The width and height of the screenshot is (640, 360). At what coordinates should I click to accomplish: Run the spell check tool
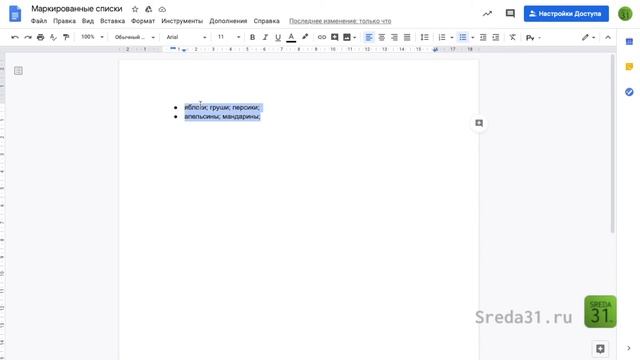click(53, 37)
